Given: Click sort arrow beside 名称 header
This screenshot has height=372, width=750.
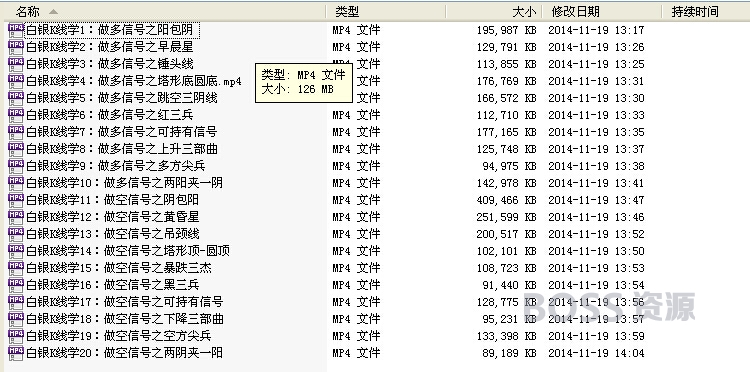Looking at the screenshot, I should [x=53, y=11].
